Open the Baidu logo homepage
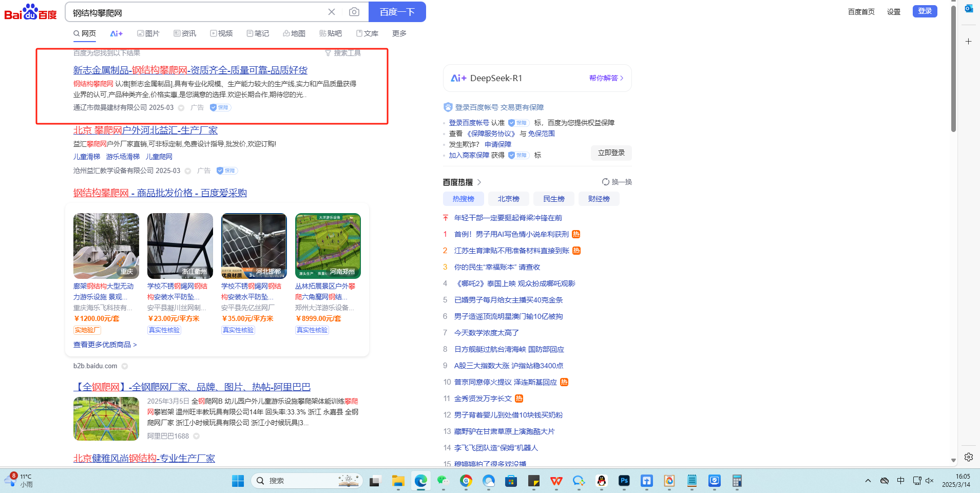Screen dimensions: 980x493 pyautogui.click(x=30, y=12)
